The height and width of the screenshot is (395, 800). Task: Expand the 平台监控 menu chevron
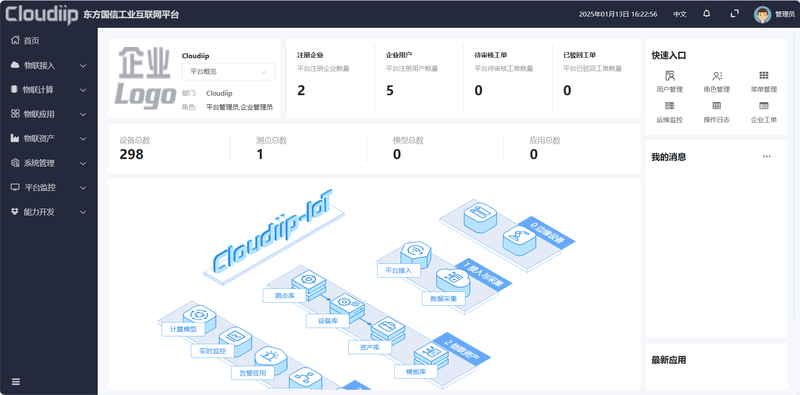click(83, 188)
